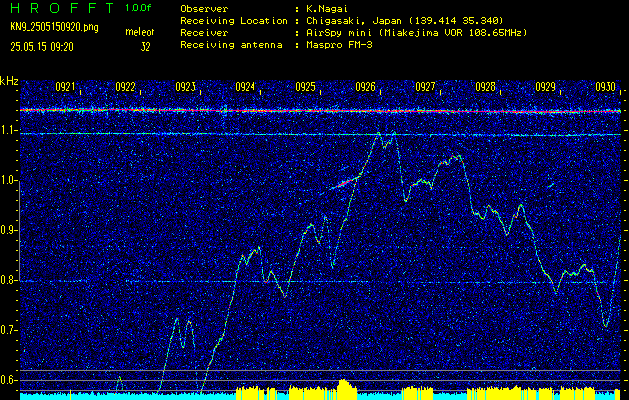Click the 0.7 frequency axis label
This screenshot has width=629, height=400.
pos(7,330)
